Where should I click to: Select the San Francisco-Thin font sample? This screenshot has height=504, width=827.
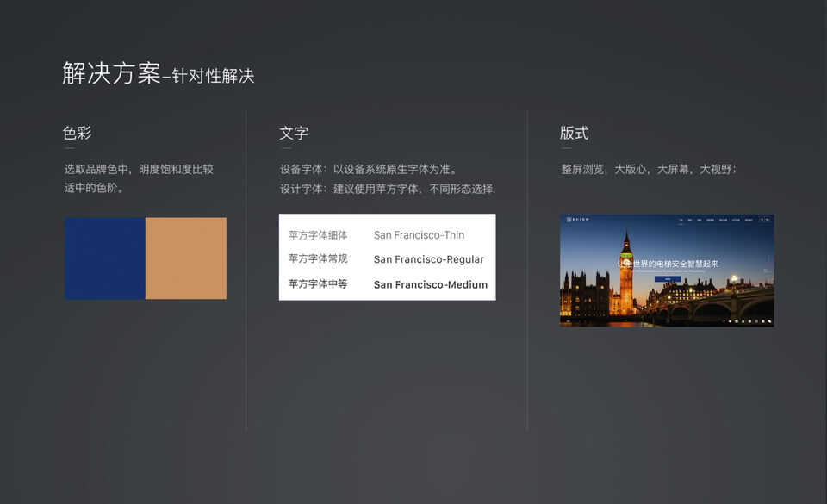coord(419,235)
